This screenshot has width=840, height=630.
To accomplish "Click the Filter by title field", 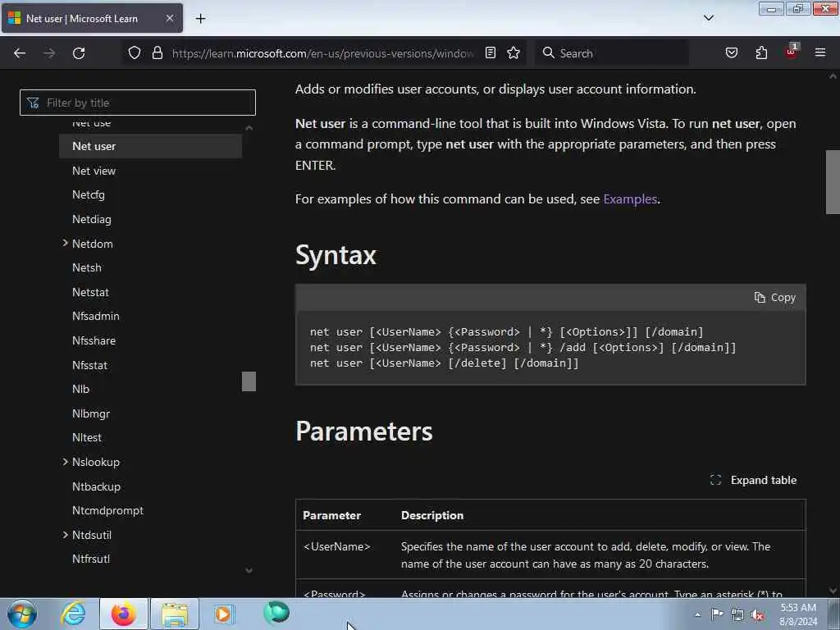I will (138, 103).
